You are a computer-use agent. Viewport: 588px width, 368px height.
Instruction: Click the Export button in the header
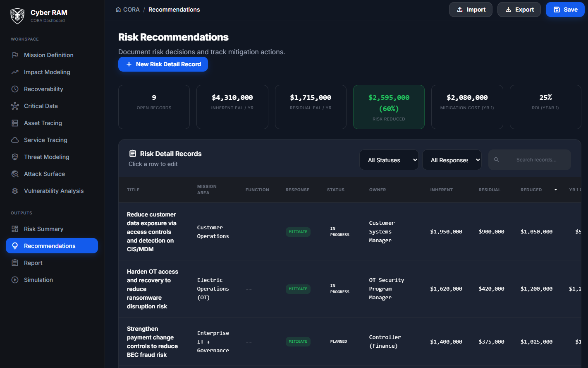pyautogui.click(x=519, y=9)
